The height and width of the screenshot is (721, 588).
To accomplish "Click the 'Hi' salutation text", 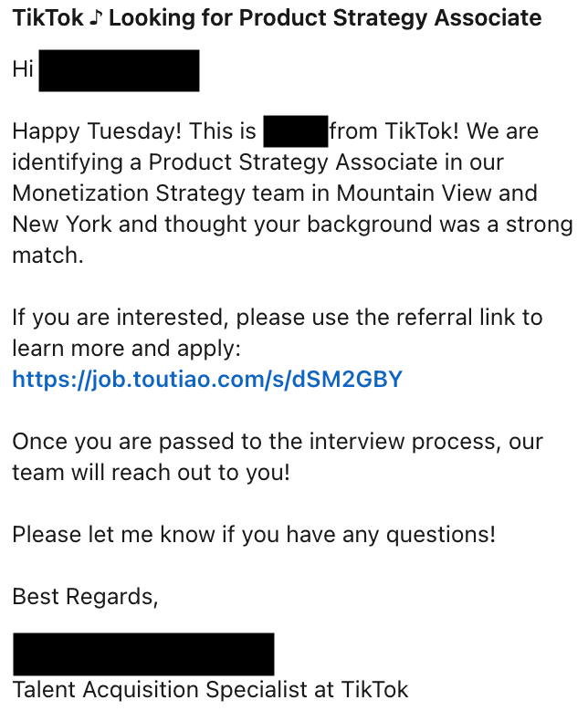I will 23,69.
